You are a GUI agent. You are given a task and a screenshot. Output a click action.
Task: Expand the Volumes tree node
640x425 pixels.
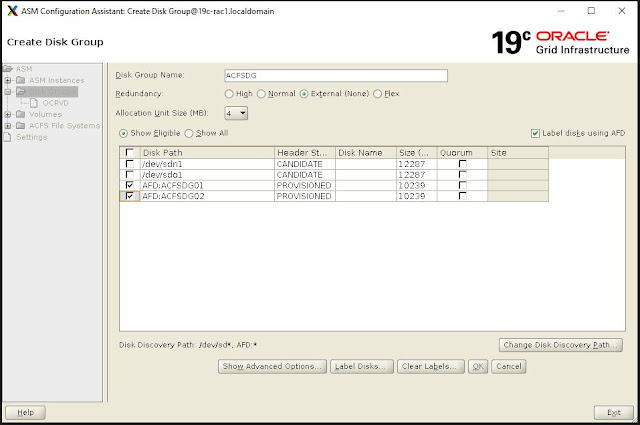tap(8, 114)
